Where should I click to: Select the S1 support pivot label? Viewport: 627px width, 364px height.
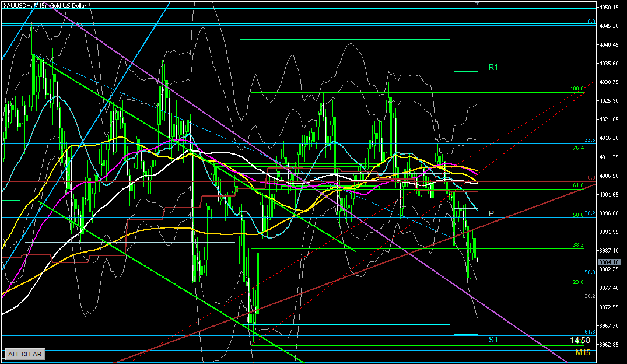pos(493,339)
